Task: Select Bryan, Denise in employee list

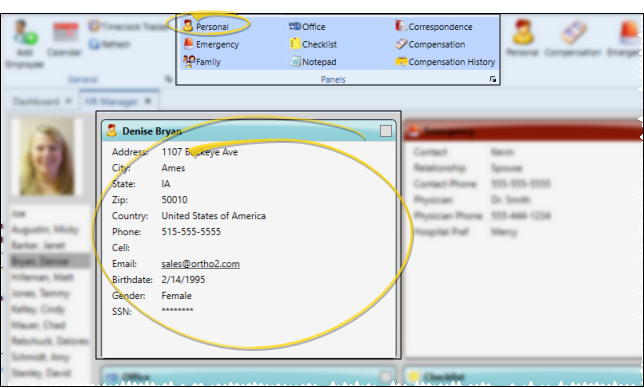Action: pos(50,261)
